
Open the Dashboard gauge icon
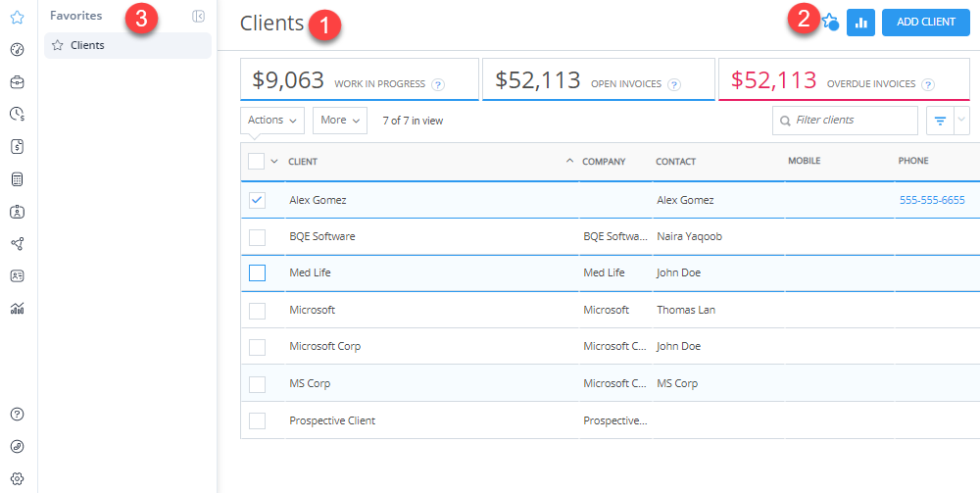[x=18, y=49]
